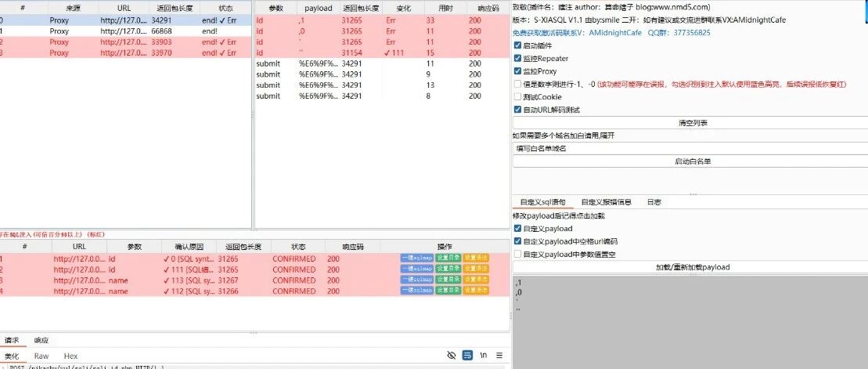
Task: Toggle the hide non-printable characters eye icon
Action: tap(451, 355)
